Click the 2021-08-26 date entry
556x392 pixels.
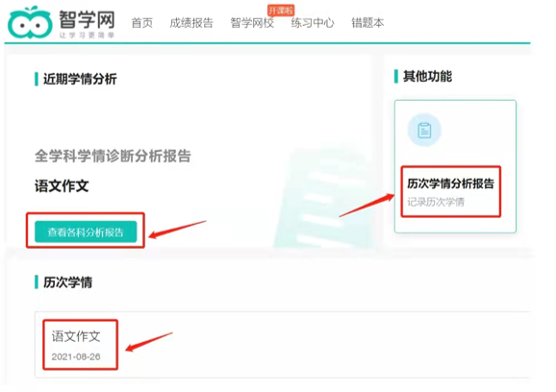click(76, 356)
